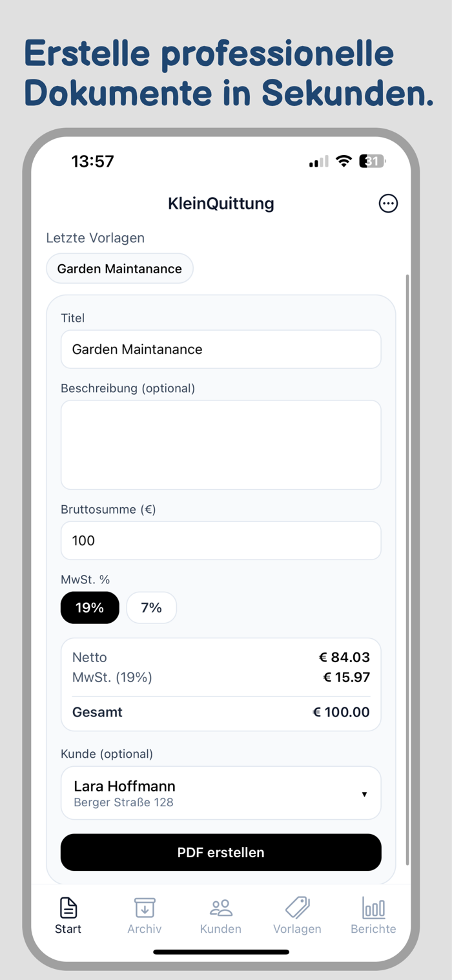Switch to the Archiv tab label

click(145, 929)
